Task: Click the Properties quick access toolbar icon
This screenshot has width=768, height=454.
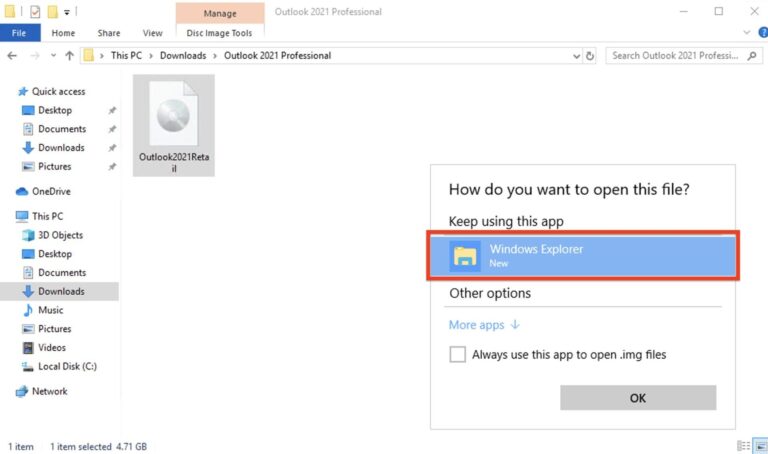Action: (x=35, y=11)
